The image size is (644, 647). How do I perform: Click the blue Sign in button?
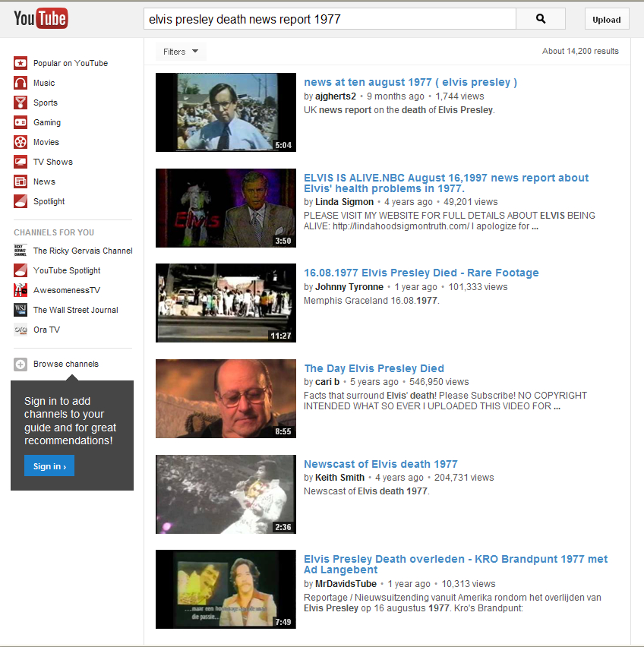click(49, 466)
